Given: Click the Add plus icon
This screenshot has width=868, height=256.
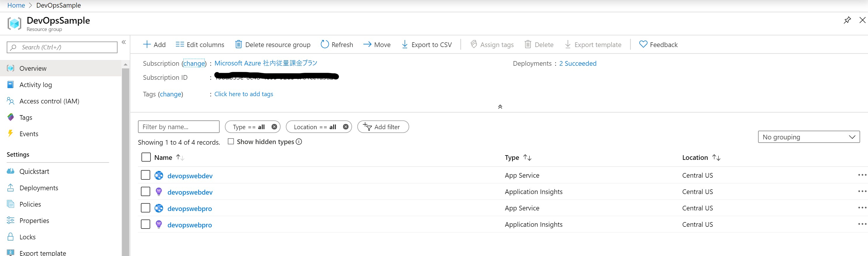Looking at the screenshot, I should tap(147, 44).
